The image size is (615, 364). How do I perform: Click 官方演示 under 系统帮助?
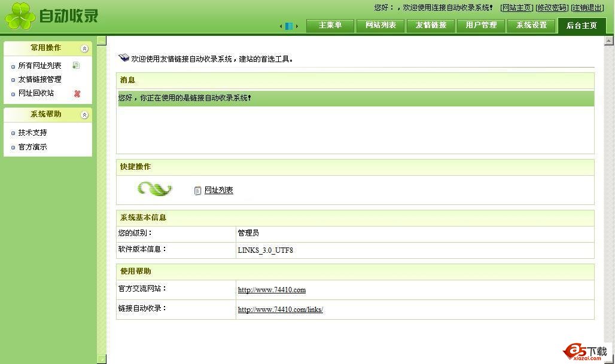[32, 147]
